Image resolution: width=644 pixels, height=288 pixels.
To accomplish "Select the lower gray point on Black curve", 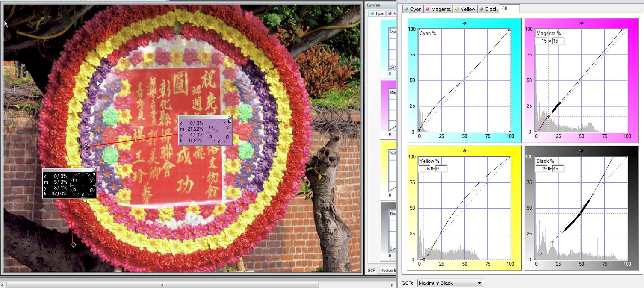I will (552, 241).
